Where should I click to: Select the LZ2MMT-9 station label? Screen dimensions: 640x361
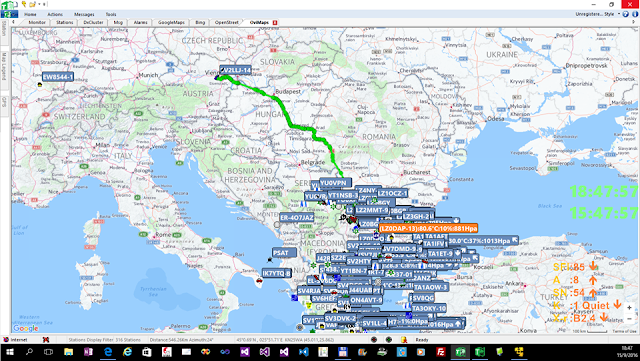(x=371, y=210)
